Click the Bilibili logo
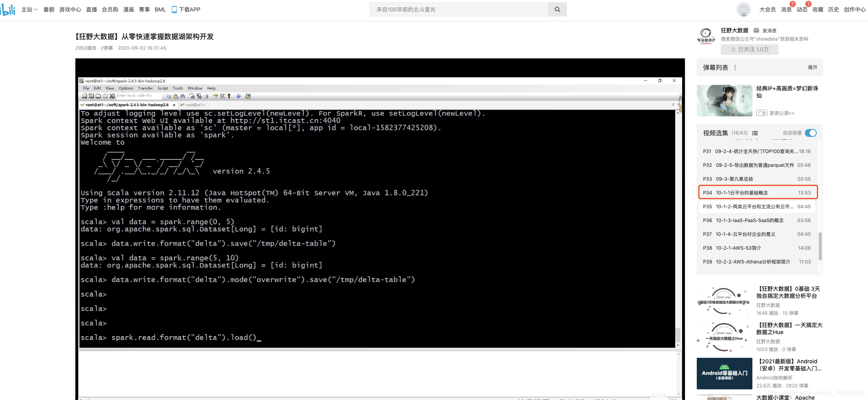The width and height of the screenshot is (868, 400). click(8, 9)
